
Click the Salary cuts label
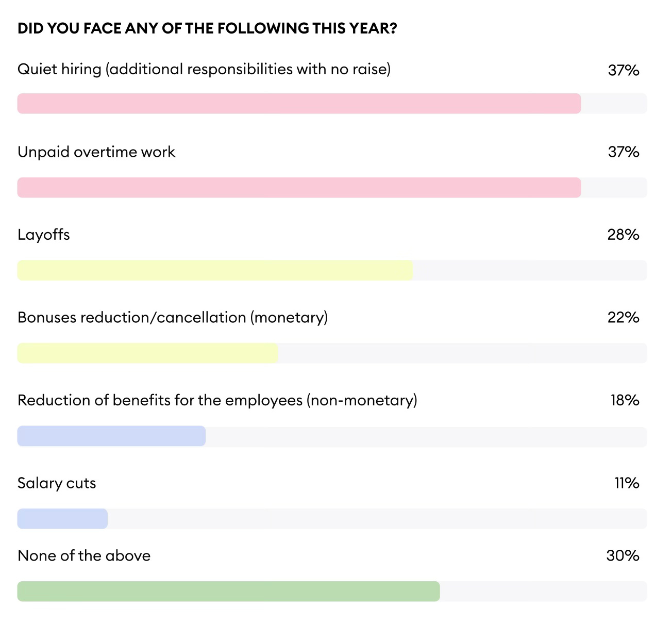[57, 483]
